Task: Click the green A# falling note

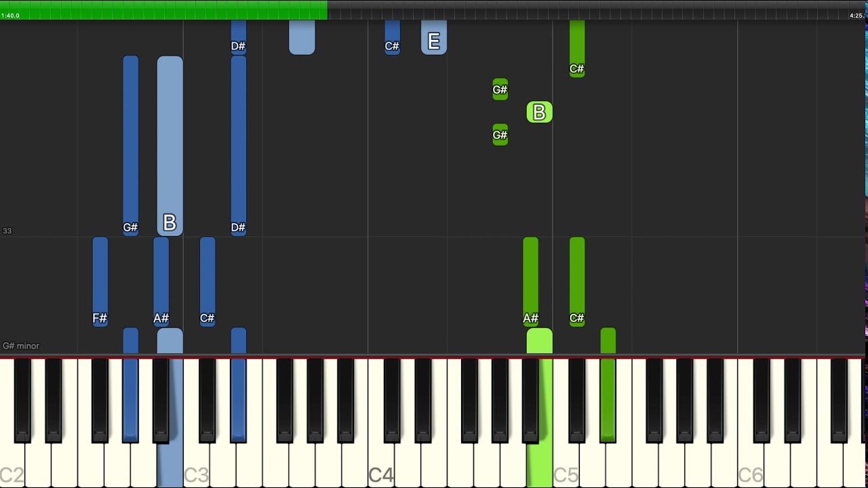Action: tap(530, 282)
